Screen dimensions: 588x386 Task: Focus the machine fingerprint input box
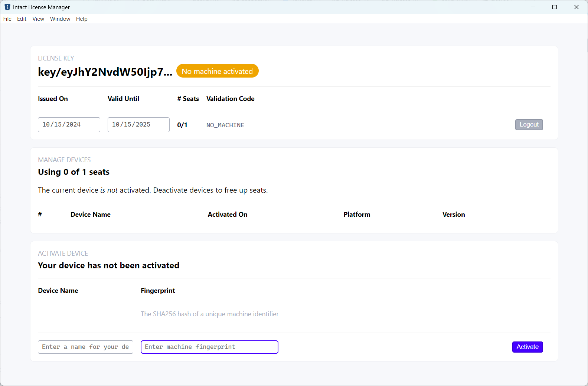coord(209,347)
